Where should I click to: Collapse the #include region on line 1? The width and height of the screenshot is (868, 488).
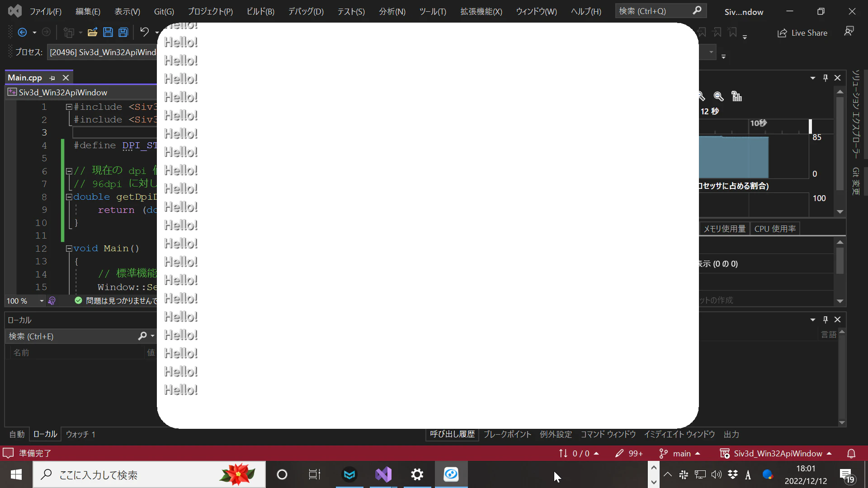pyautogui.click(x=69, y=107)
